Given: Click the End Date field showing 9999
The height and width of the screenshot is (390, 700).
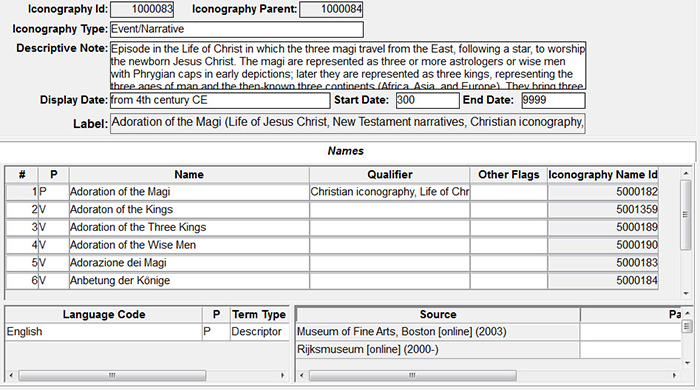Looking at the screenshot, I should 553,100.
